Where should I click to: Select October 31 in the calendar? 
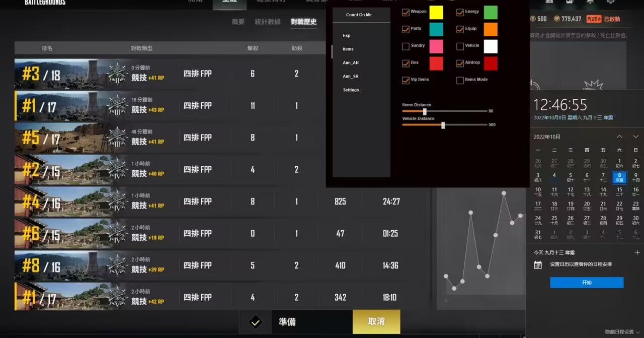pos(538,234)
